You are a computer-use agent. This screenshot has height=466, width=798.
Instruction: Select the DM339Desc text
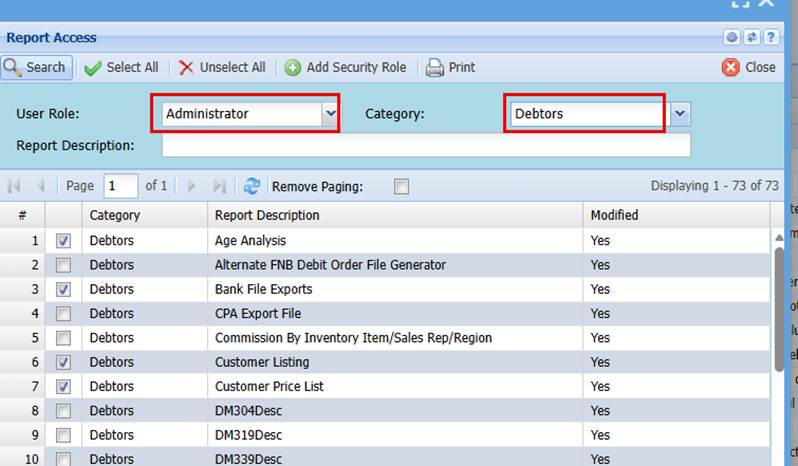248,459
